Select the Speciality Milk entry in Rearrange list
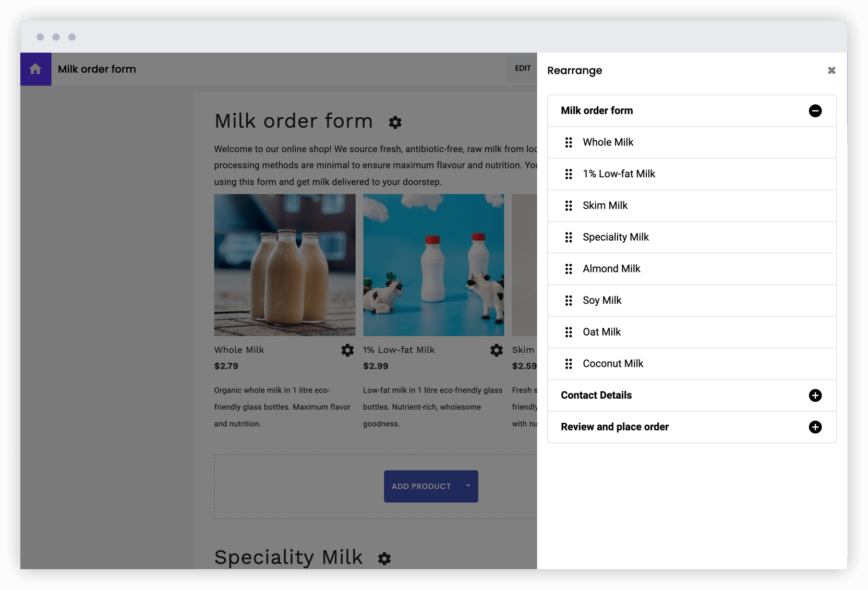This screenshot has height=590, width=868. pyautogui.click(x=616, y=237)
